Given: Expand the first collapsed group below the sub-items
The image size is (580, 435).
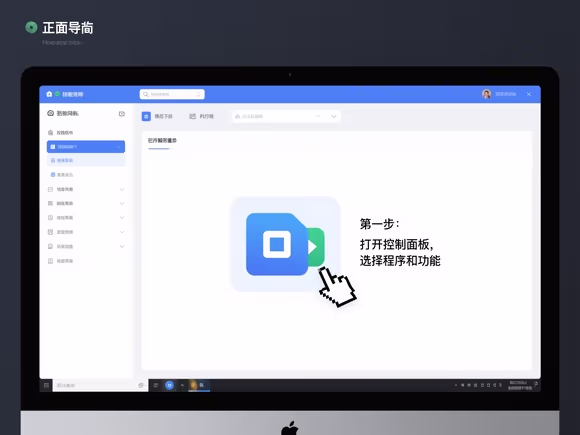Looking at the screenshot, I should click(86, 189).
